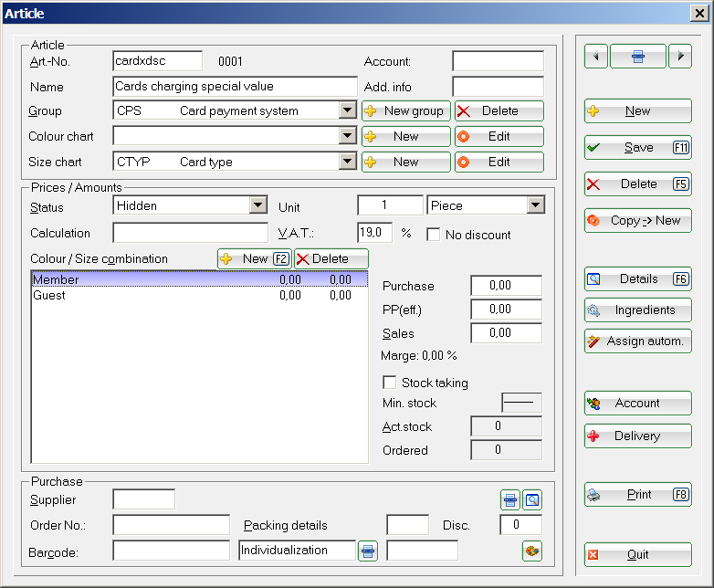
Task: Click the scan icon next to Individualization field
Action: pos(367,551)
